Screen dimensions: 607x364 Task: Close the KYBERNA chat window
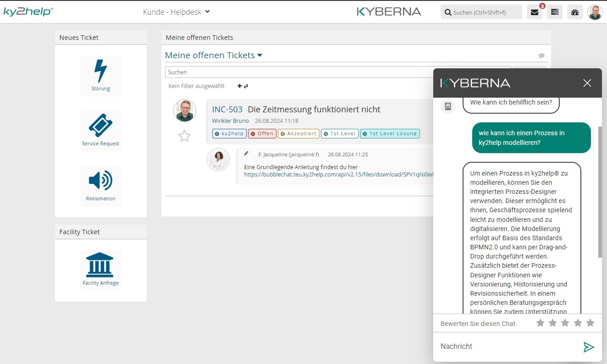click(587, 83)
